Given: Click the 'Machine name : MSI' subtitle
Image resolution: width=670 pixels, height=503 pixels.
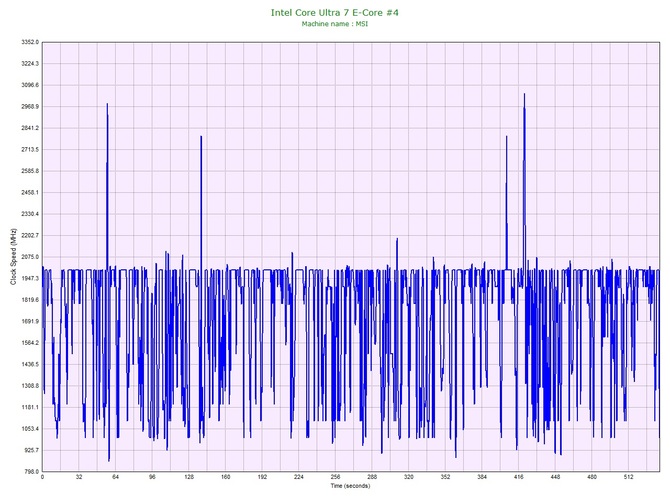Looking at the screenshot, I should 335,24.
